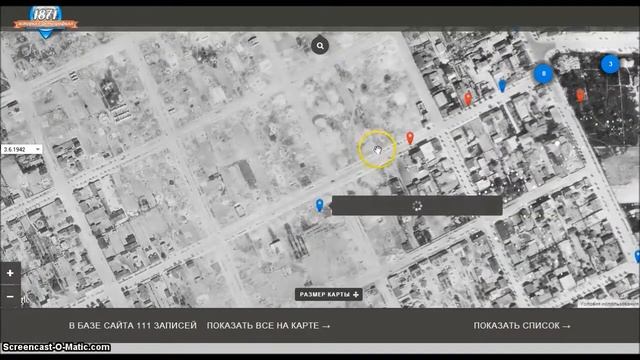Click ПОКАЗАТЬ СПИСОК link
The width and height of the screenshot is (640, 360).
click(522, 326)
